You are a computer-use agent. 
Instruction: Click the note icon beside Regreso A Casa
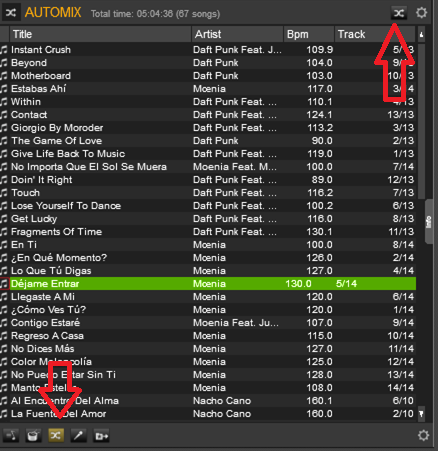click(x=4, y=336)
